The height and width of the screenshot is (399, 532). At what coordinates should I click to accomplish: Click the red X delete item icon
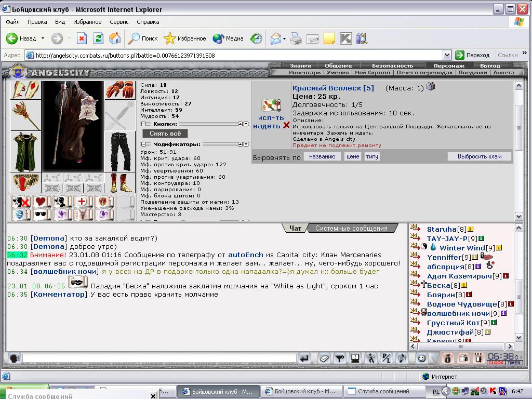(x=286, y=125)
